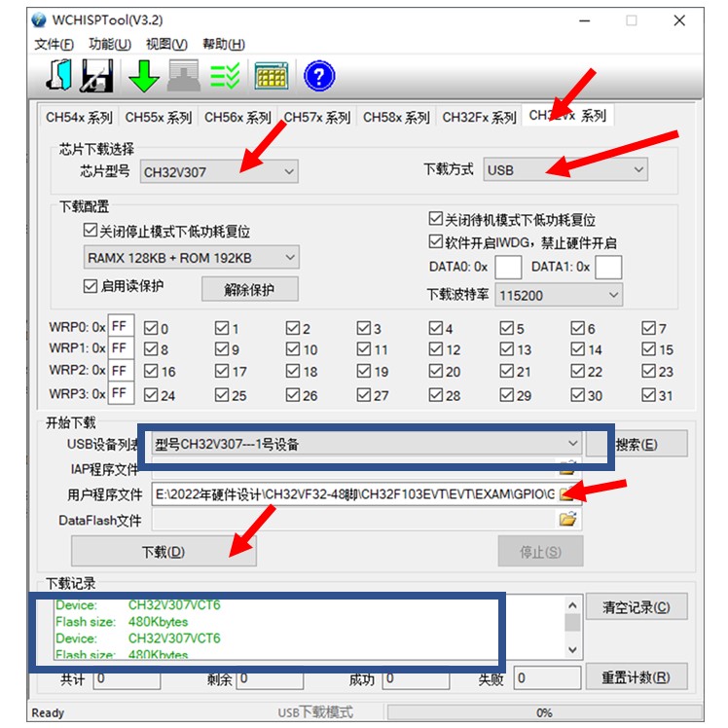Toggle 软件开启IWDG checkbox
Image resolution: width=728 pixels, height=728 pixels.
435,241
